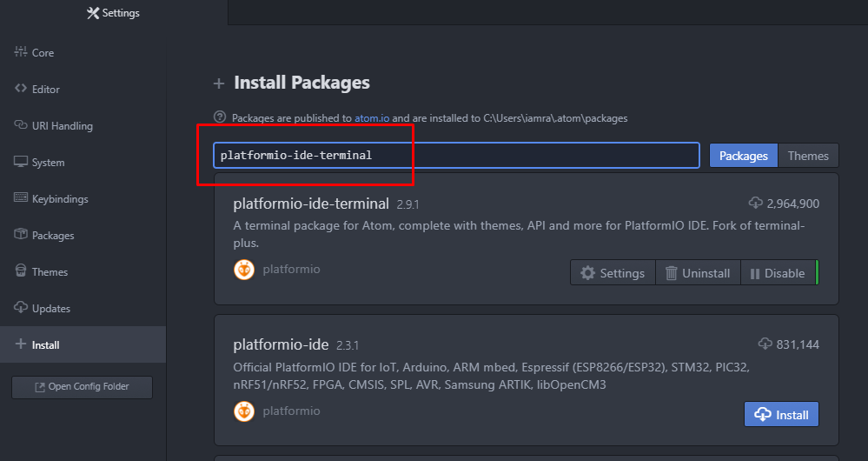
Task: Install the platformio-ide package
Action: click(x=781, y=414)
